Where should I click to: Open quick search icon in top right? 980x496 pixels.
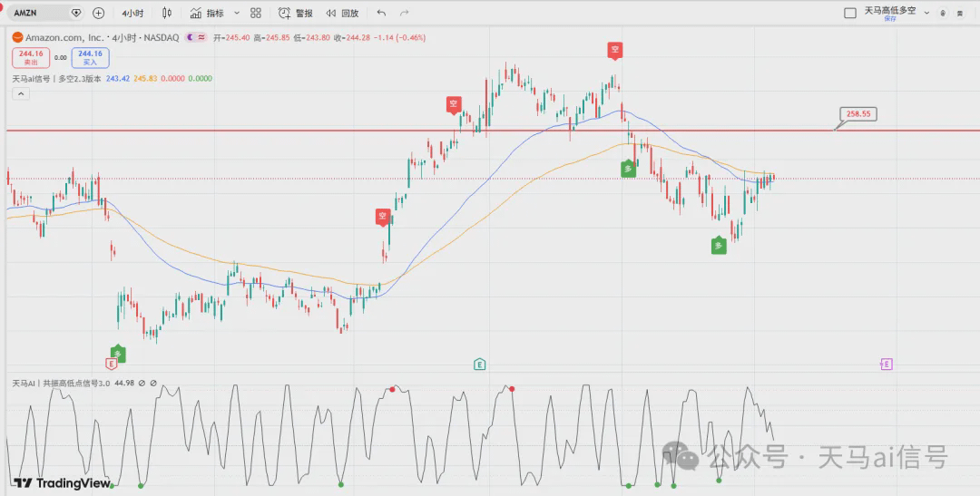click(x=943, y=13)
